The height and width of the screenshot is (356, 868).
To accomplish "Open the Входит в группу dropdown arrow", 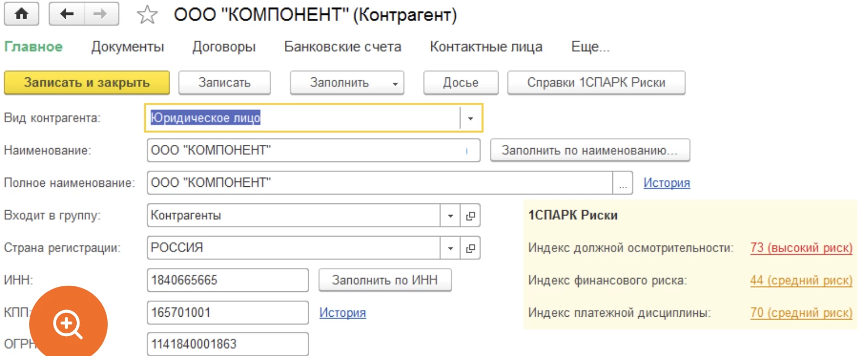I will click(x=450, y=216).
